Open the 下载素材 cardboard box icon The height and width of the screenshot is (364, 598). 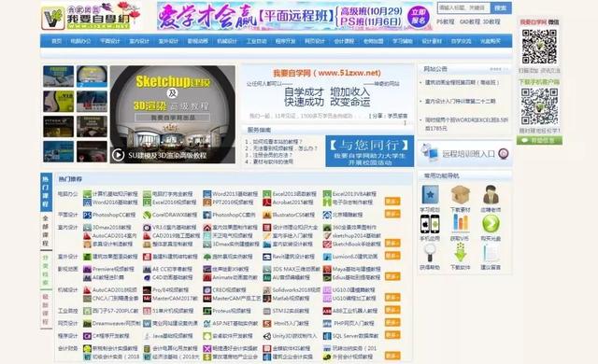pyautogui.click(x=460, y=194)
